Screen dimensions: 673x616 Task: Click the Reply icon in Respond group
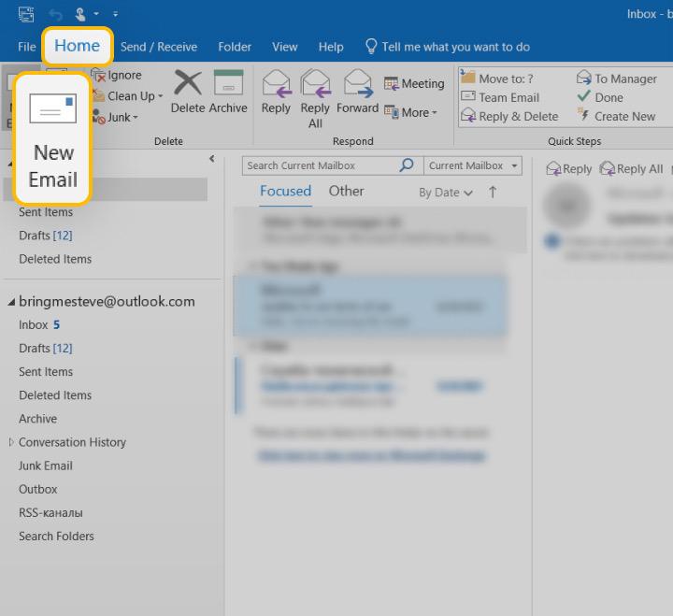276,84
